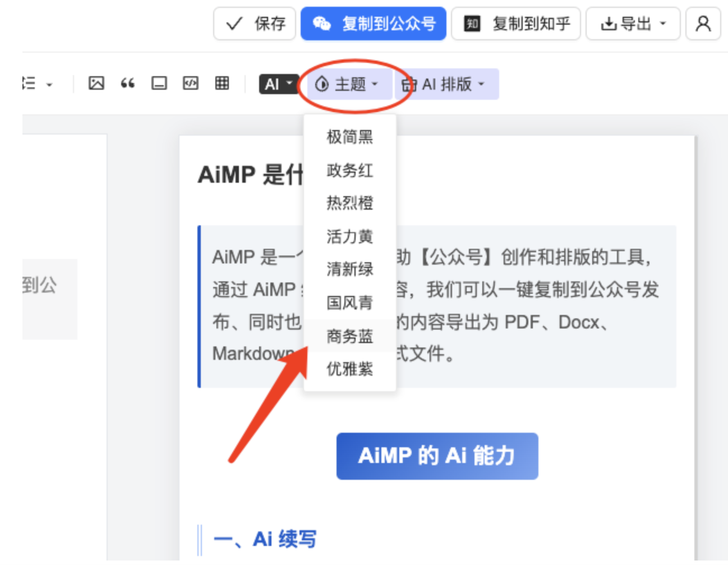Click the 保存 save button
This screenshot has width=728, height=565.
click(255, 24)
